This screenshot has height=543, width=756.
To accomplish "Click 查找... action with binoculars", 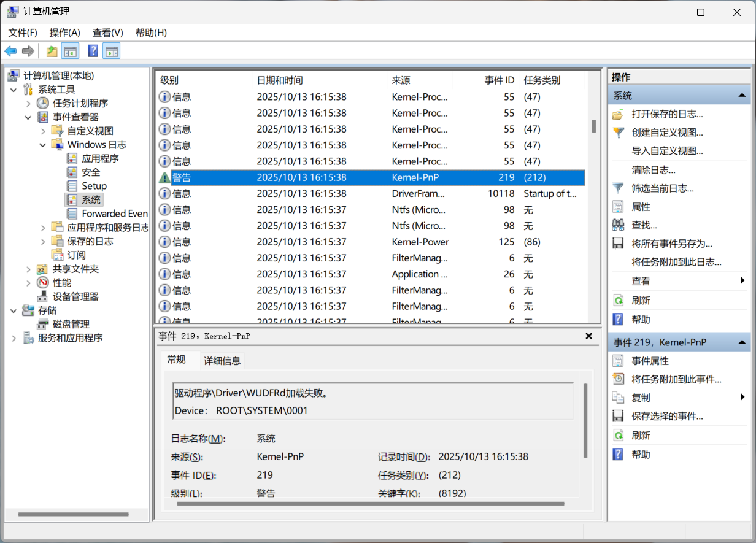I will (x=644, y=225).
